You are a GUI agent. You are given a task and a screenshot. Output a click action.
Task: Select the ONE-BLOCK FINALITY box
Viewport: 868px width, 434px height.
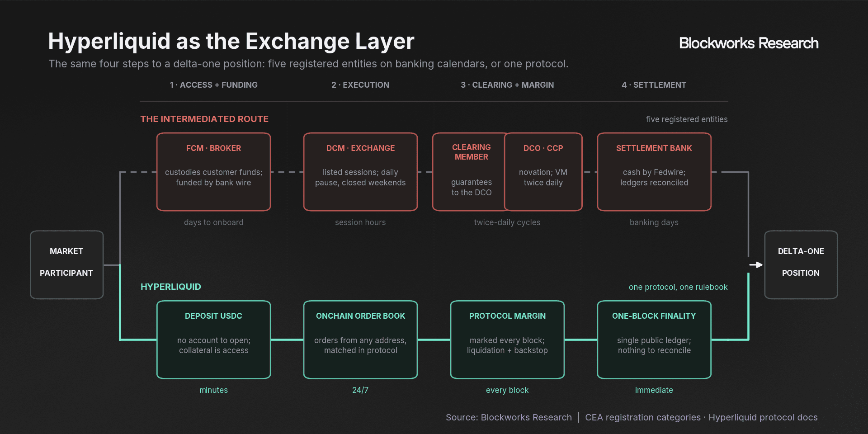(654, 340)
